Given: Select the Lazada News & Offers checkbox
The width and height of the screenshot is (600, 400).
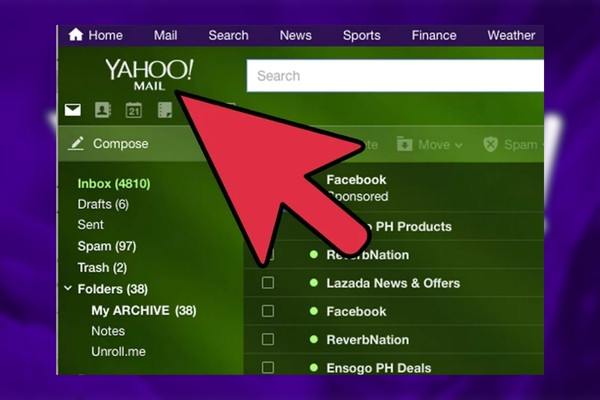Looking at the screenshot, I should pyautogui.click(x=268, y=283).
